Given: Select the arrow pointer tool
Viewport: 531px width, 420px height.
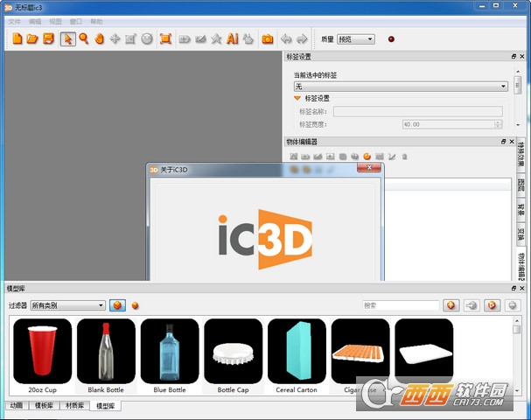Looking at the screenshot, I should tap(67, 38).
